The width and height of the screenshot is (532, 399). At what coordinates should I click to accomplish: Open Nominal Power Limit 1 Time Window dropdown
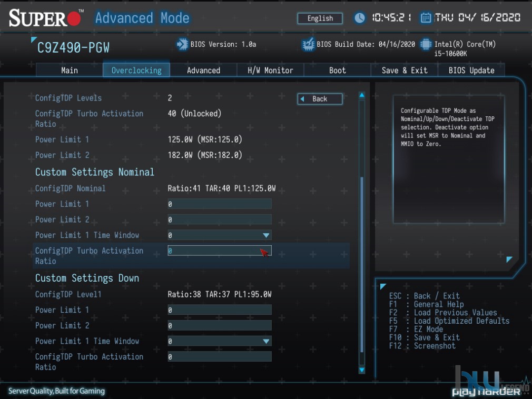point(220,235)
